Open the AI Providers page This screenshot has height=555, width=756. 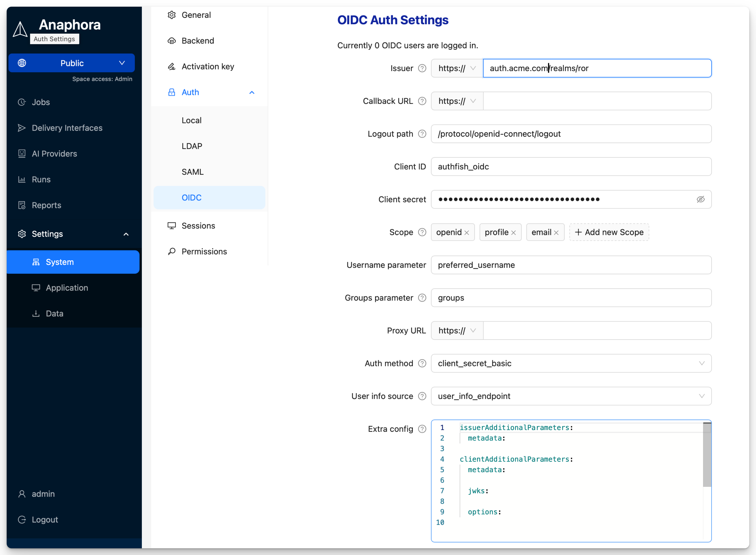[x=55, y=154]
